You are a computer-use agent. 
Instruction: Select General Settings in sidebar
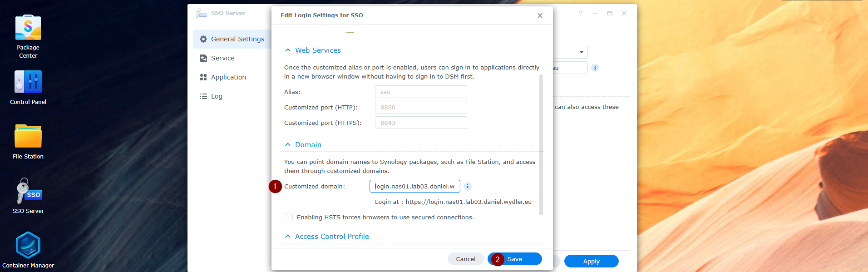point(232,39)
